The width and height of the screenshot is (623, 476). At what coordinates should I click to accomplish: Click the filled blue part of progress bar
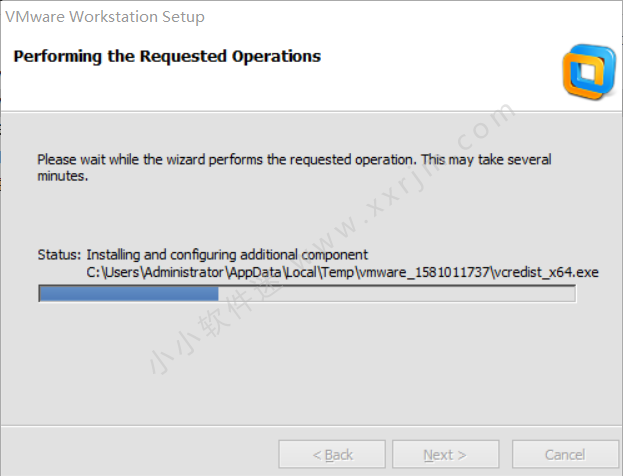click(128, 293)
